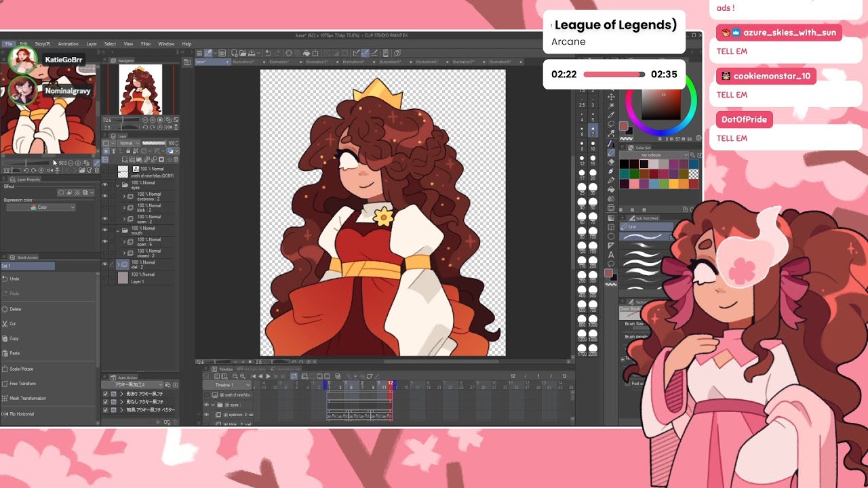Image resolution: width=868 pixels, height=488 pixels.
Task: Play the animation in the timeline
Action: 268,376
